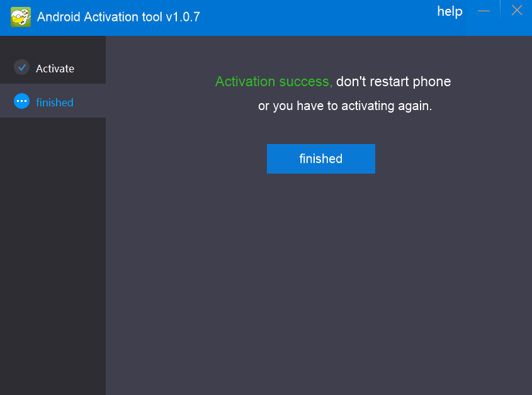Click the blue ellipsis icon beside finished
The height and width of the screenshot is (395, 532).
[x=21, y=101]
